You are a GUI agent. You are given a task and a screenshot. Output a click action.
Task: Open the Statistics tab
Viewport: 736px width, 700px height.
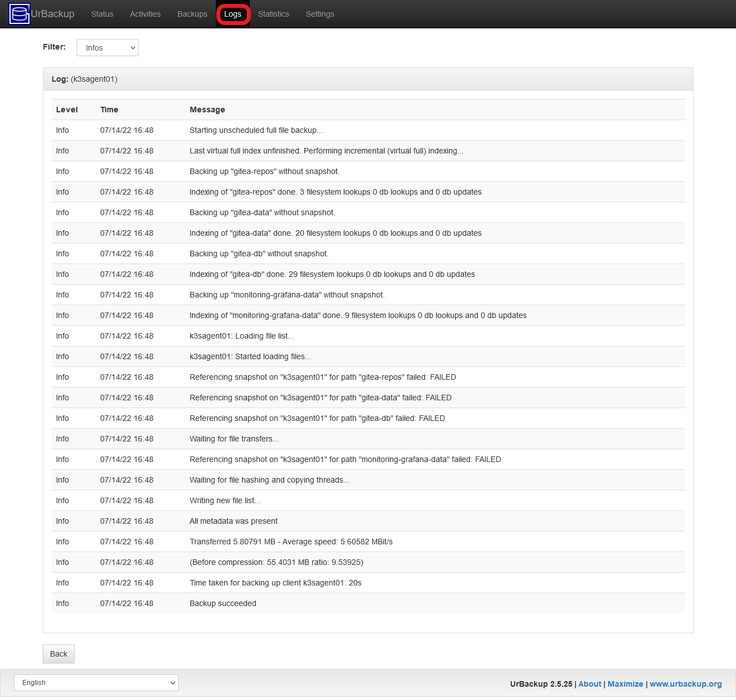coord(274,14)
